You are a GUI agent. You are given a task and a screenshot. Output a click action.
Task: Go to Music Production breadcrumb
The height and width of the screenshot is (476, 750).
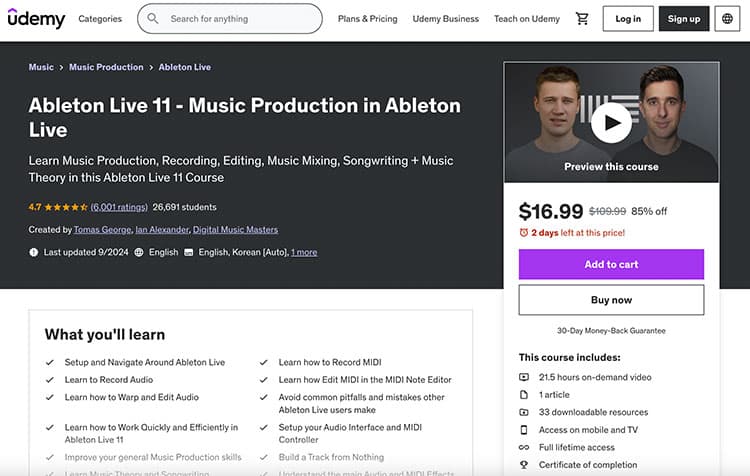click(x=106, y=67)
